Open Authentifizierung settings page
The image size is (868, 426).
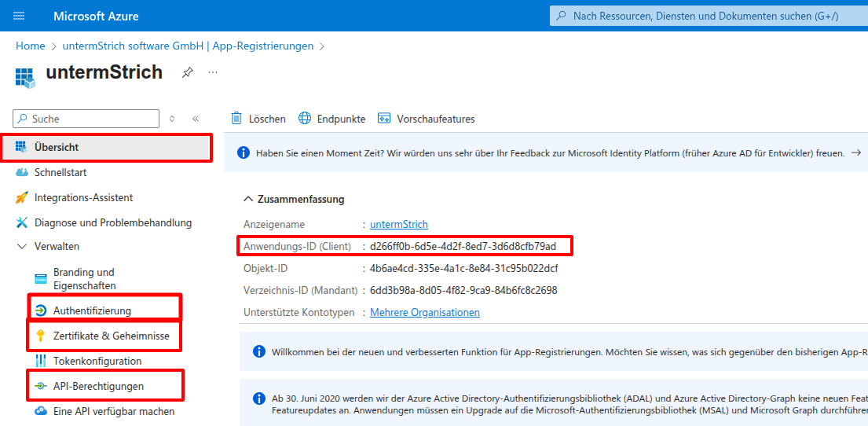point(92,310)
